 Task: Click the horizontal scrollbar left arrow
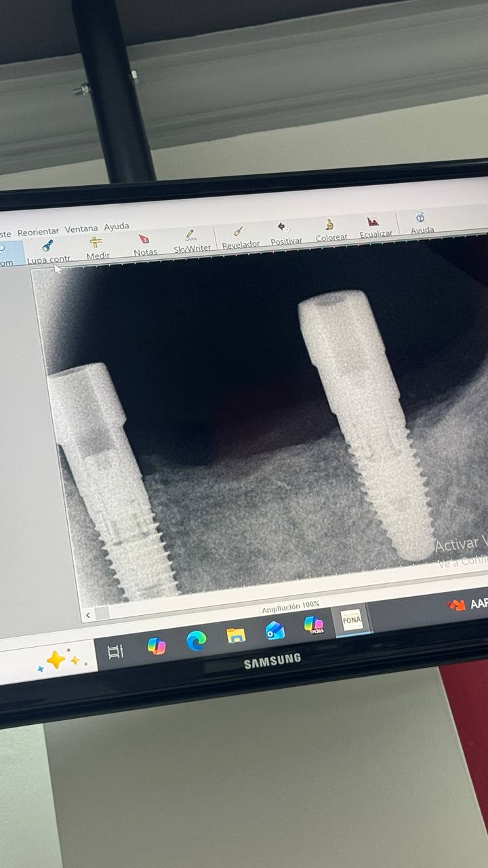tap(88, 615)
